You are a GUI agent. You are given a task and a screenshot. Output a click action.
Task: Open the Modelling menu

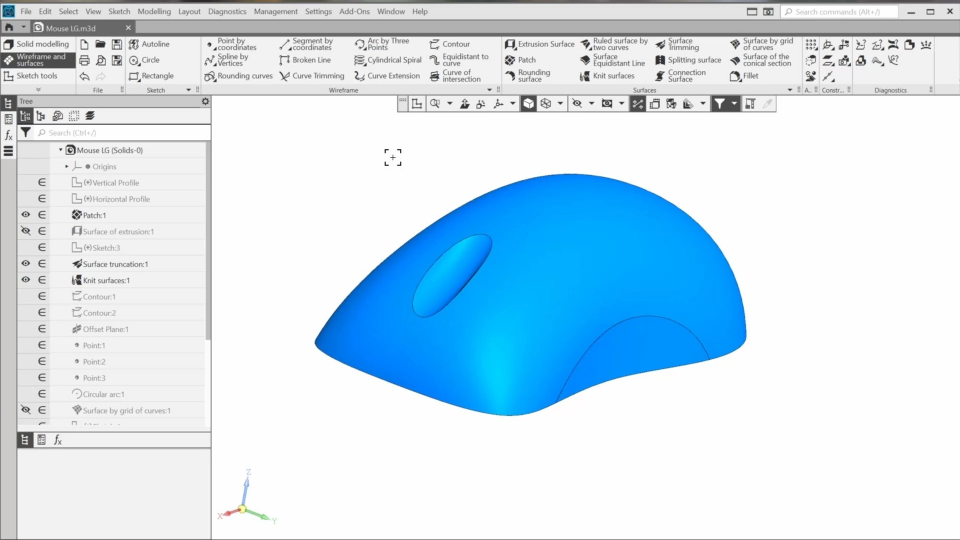pos(154,11)
